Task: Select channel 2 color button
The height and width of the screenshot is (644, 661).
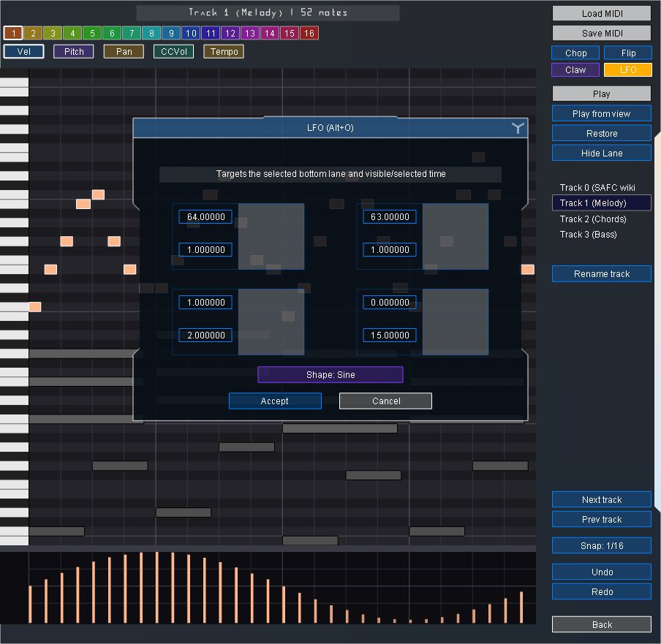Action: [x=33, y=33]
